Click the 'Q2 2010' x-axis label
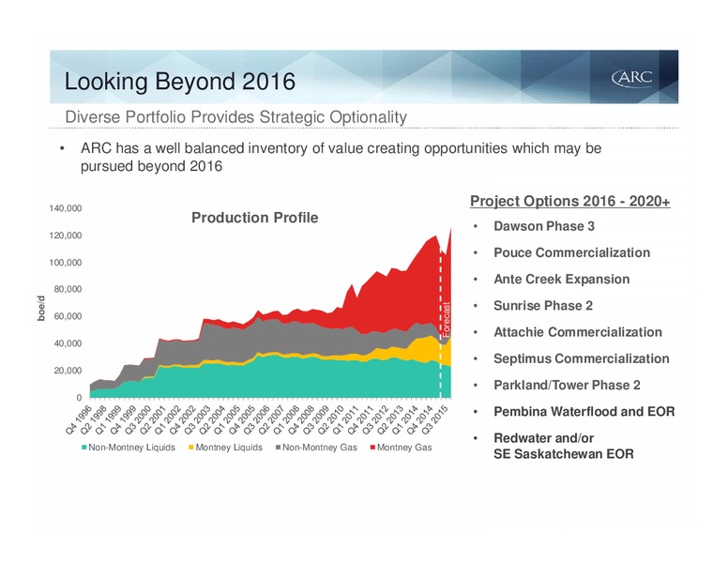The width and height of the screenshot is (728, 563). point(331,419)
